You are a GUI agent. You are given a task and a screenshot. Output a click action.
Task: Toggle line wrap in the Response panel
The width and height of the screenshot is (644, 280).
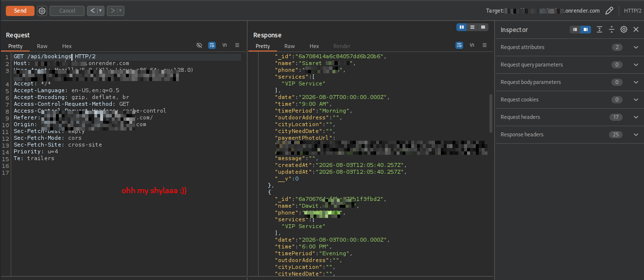(459, 45)
